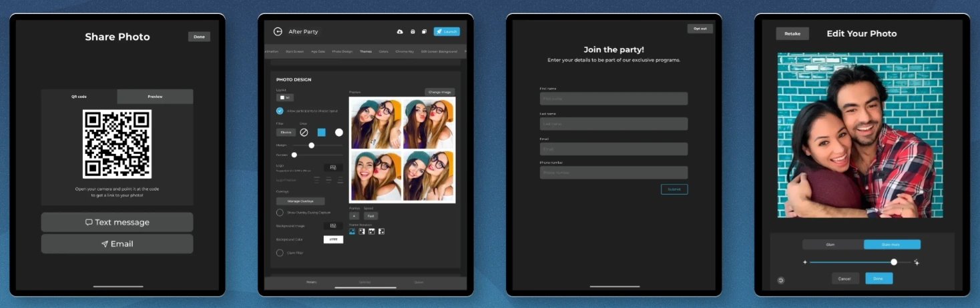Switch to the Preview tab in Share Photo
The width and height of the screenshot is (980, 308).
pos(155,97)
